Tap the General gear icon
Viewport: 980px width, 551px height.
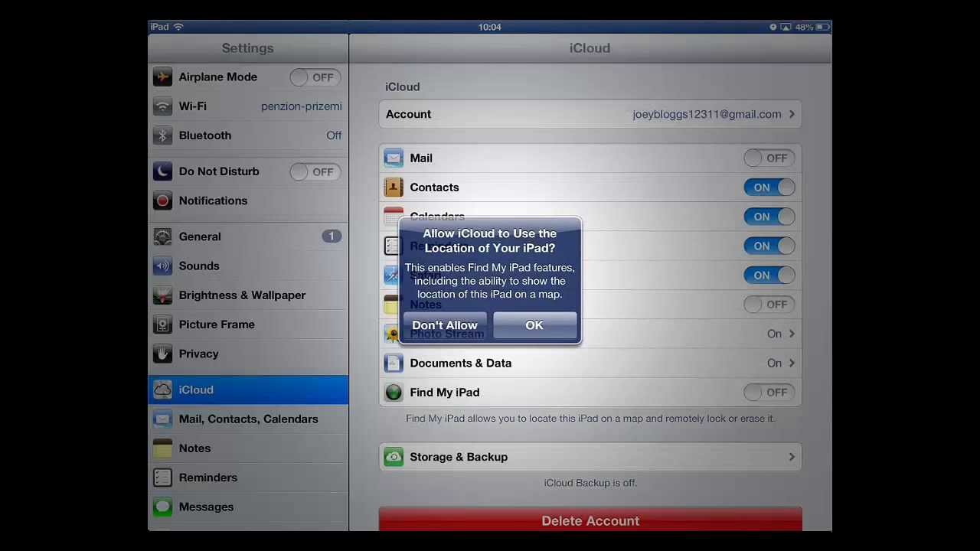[x=162, y=236]
